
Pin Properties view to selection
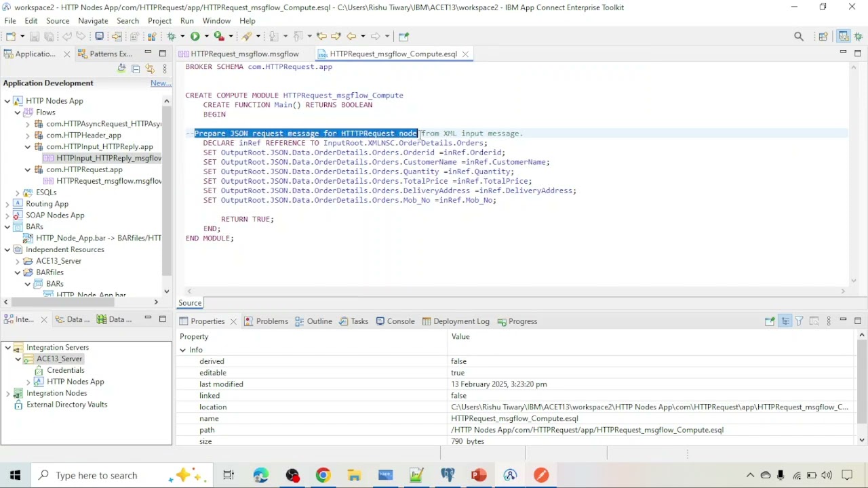pyautogui.click(x=770, y=321)
